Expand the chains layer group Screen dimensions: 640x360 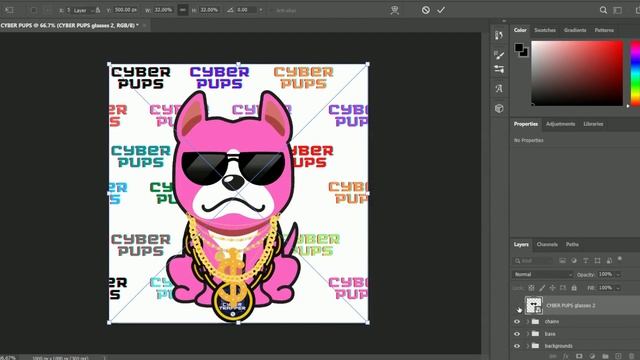click(x=527, y=322)
